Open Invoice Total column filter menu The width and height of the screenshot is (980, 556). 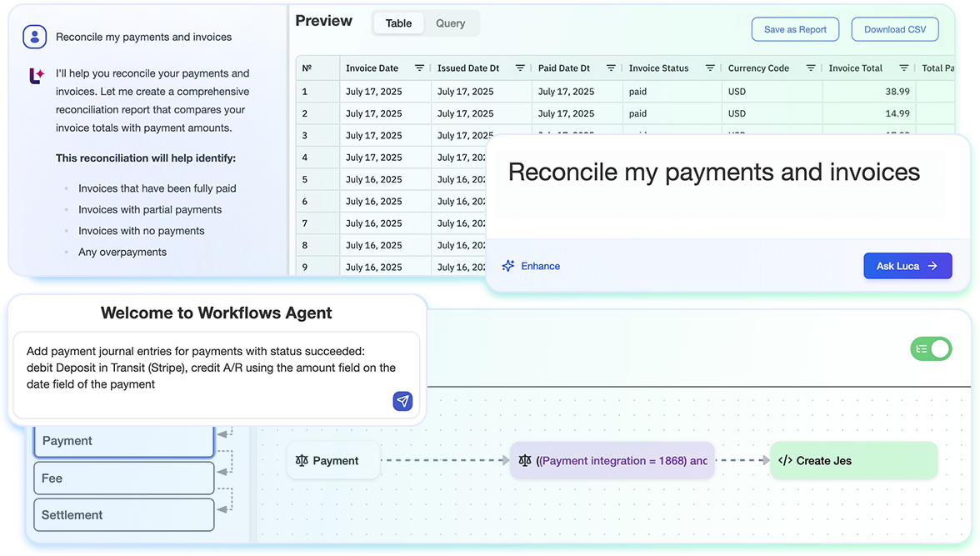(903, 68)
